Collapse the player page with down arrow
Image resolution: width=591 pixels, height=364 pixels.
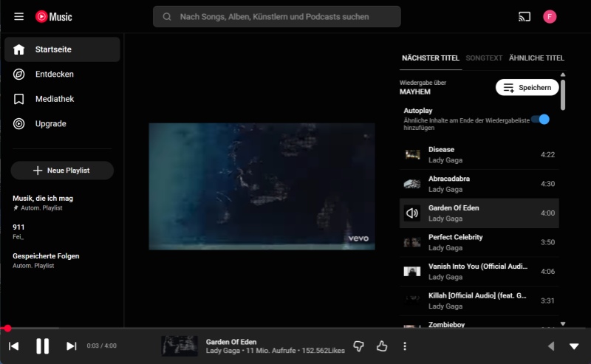coord(574,346)
